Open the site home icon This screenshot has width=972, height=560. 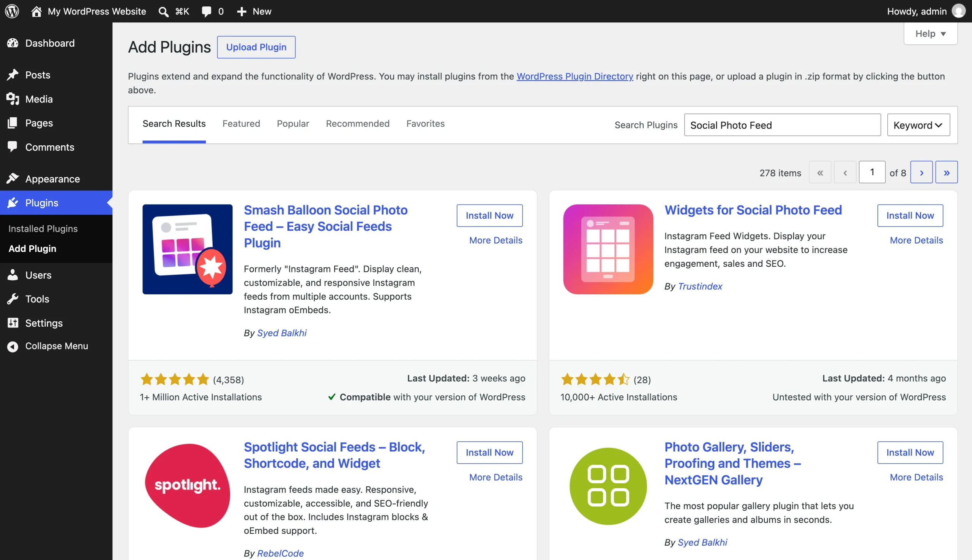click(x=36, y=11)
